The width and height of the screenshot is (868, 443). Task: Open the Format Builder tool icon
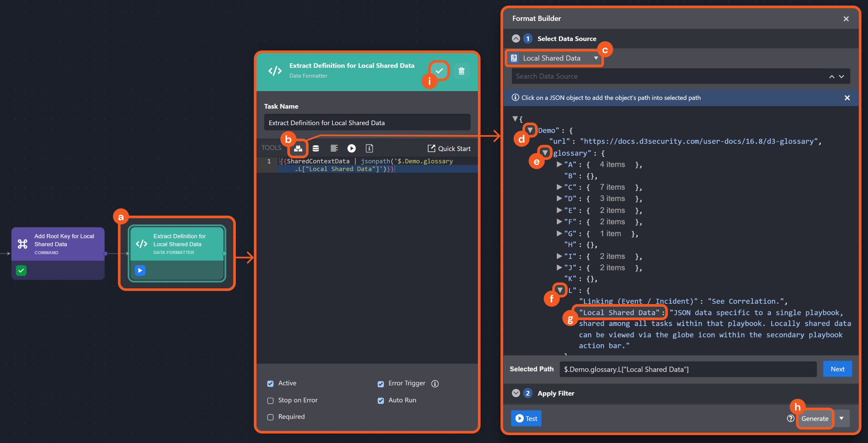click(298, 148)
